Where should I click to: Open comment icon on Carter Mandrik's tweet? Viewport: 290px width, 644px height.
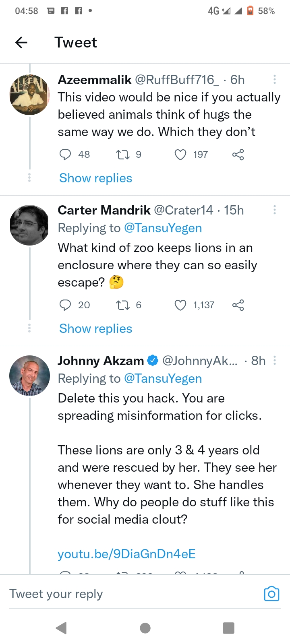coord(65,305)
